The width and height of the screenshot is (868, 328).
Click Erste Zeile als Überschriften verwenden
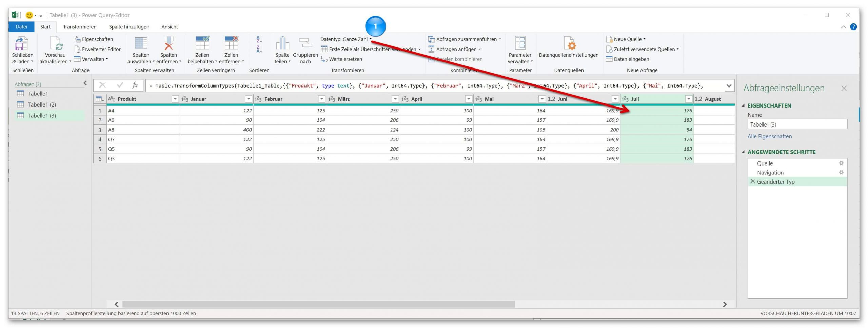(371, 49)
